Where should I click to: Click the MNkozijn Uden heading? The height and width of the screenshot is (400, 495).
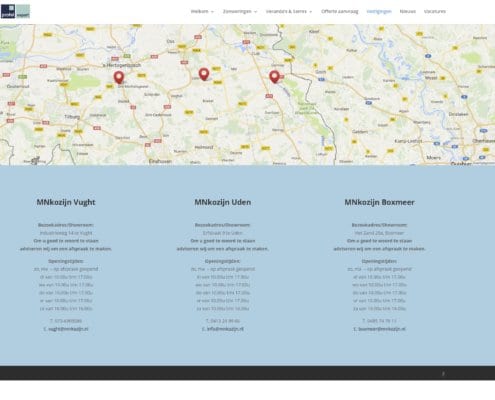[223, 202]
